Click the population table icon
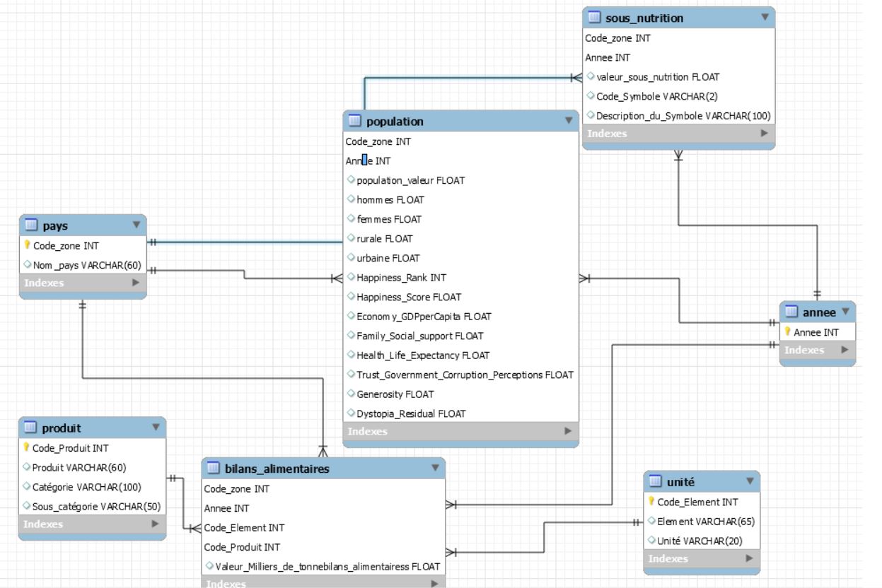Image resolution: width=882 pixels, height=588 pixels. 355,122
